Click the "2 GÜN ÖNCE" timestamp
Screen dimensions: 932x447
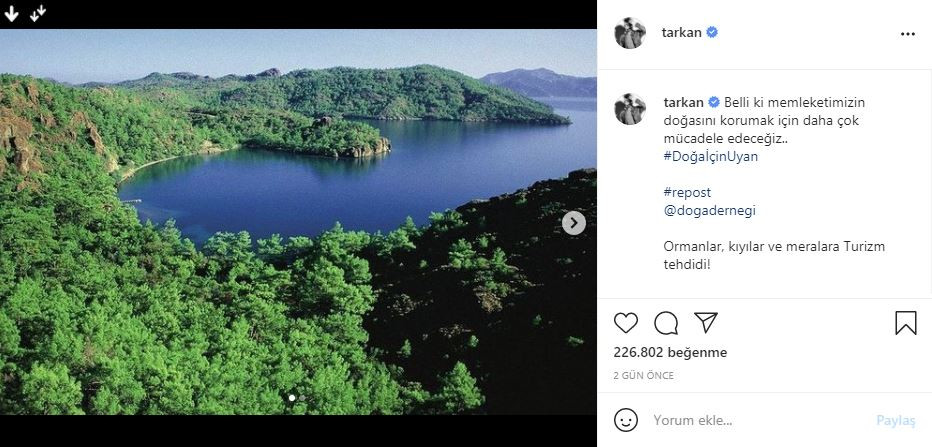[643, 376]
